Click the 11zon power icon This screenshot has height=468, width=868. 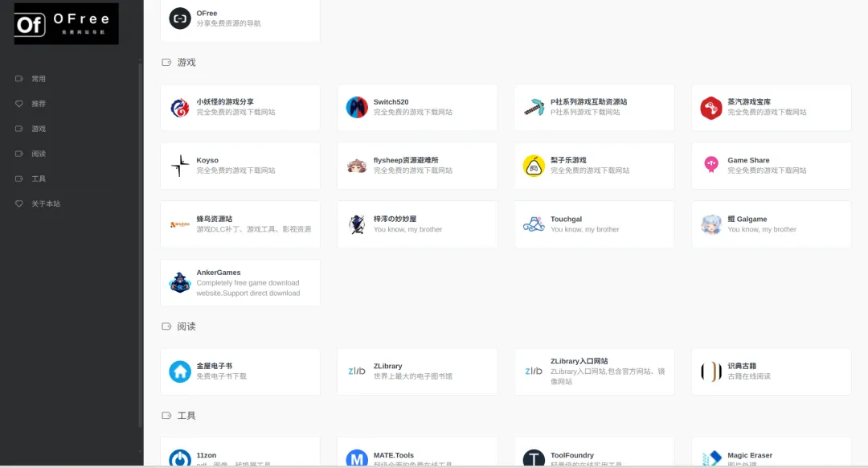180,458
